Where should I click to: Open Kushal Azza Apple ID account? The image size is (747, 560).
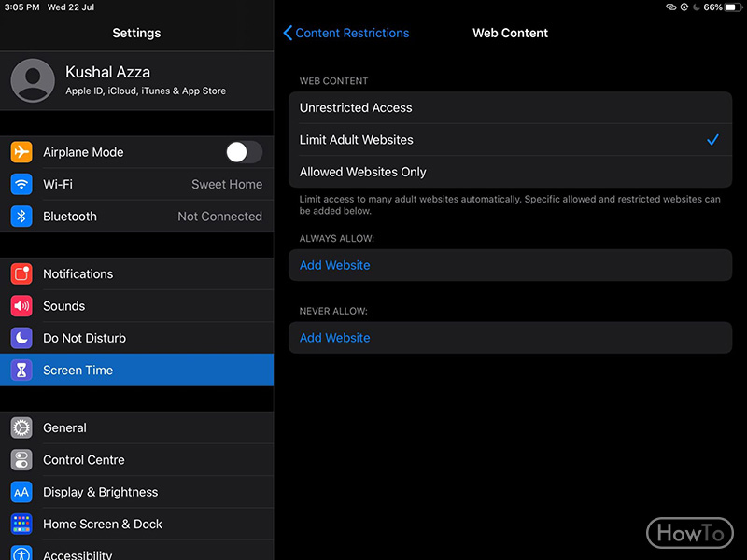pos(136,80)
